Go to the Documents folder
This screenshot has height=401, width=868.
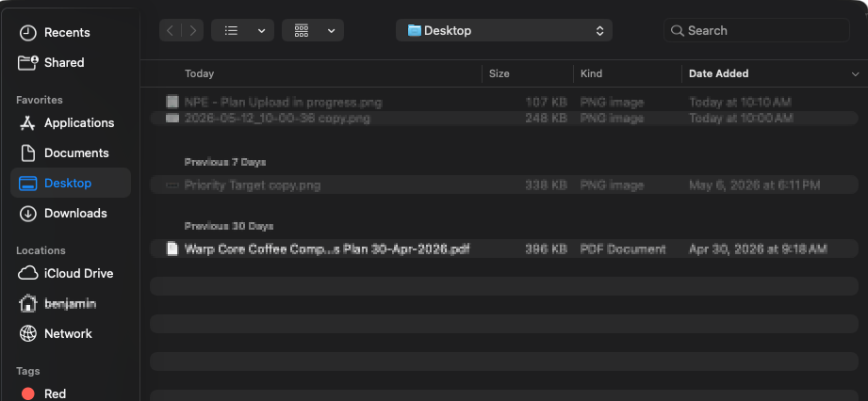tap(71, 152)
